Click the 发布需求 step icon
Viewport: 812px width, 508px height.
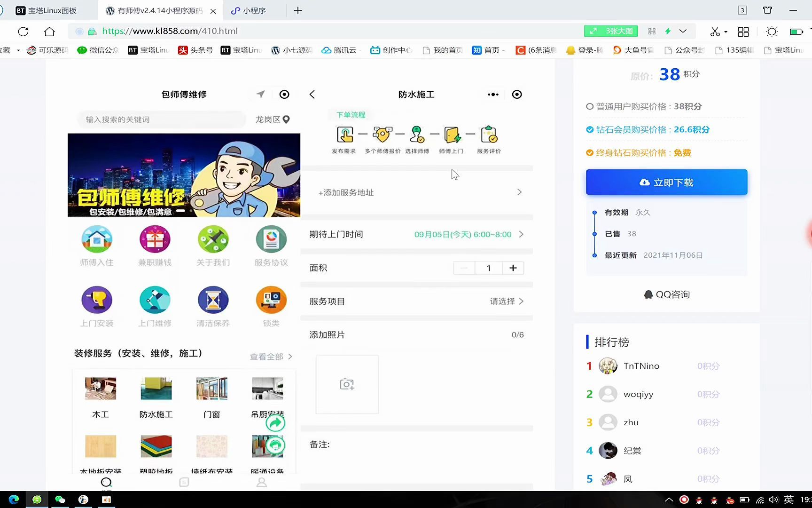[x=345, y=135]
